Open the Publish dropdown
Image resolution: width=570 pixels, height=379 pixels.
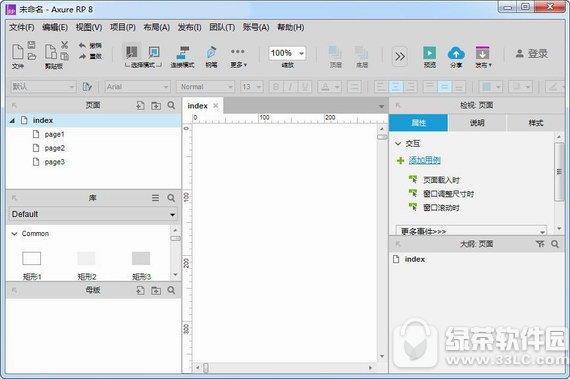[x=483, y=57]
